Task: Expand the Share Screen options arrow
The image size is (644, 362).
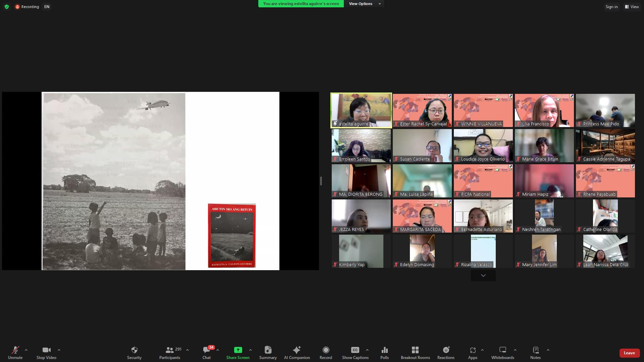Action: [x=251, y=350]
